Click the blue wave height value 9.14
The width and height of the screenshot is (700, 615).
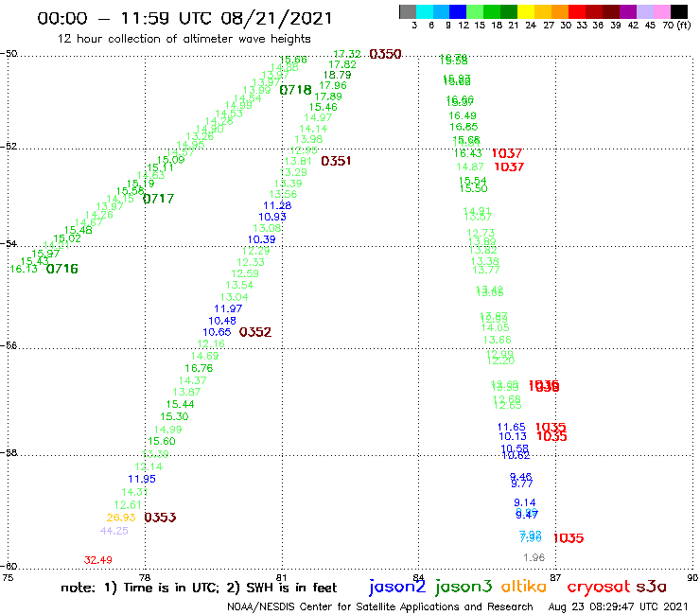[525, 502]
